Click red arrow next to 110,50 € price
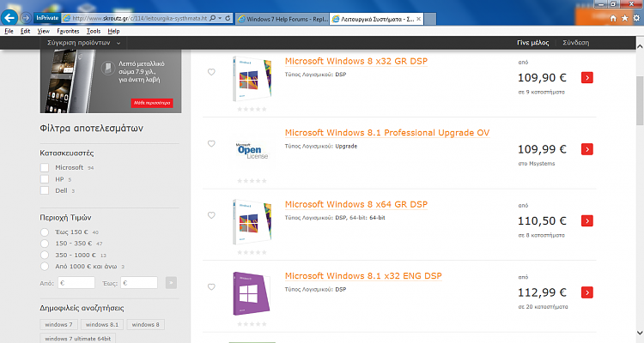The image size is (644, 343). [x=587, y=220]
